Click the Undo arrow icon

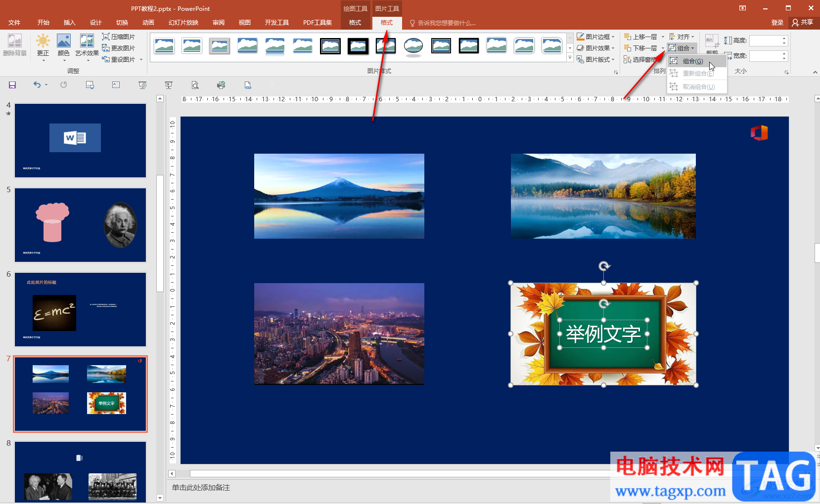click(37, 85)
